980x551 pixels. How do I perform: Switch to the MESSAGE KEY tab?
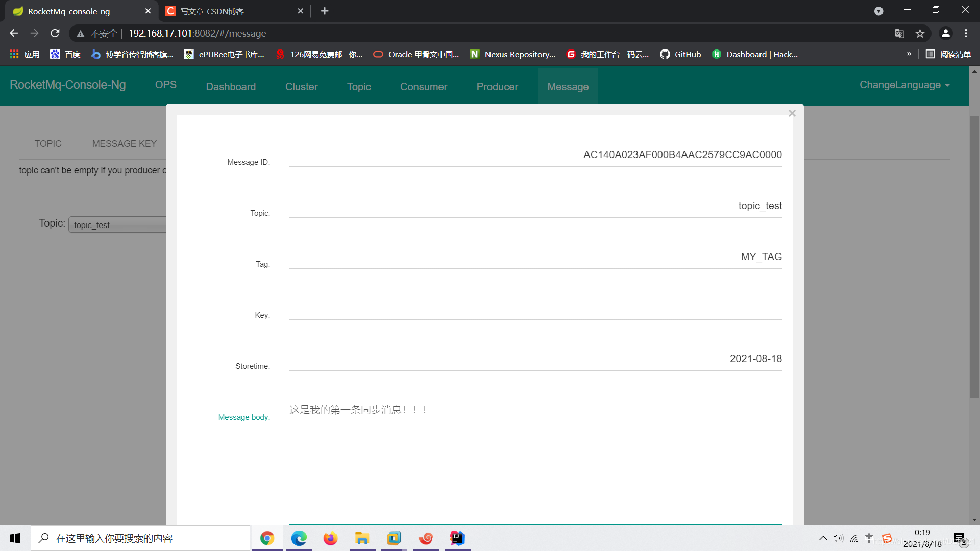pos(124,144)
